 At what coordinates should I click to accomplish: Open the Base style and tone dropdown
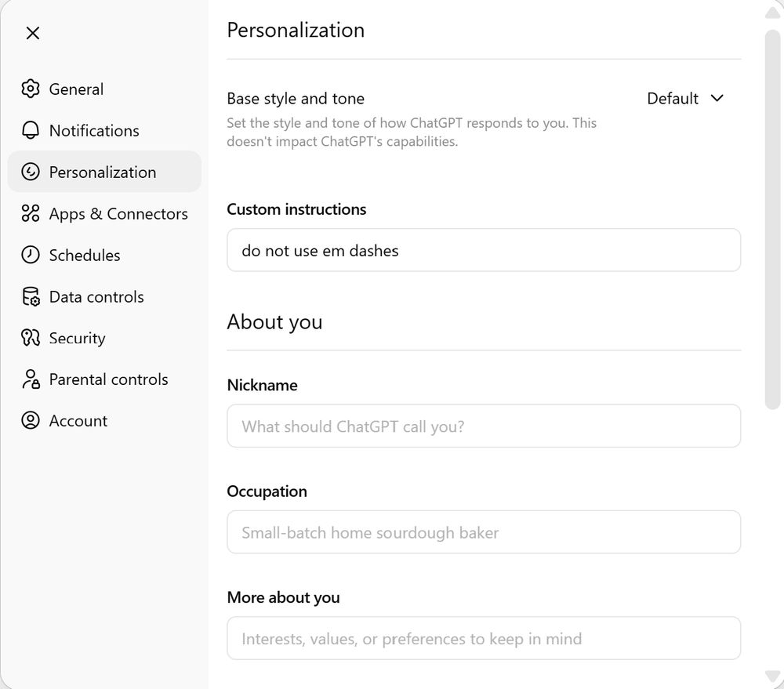click(684, 99)
